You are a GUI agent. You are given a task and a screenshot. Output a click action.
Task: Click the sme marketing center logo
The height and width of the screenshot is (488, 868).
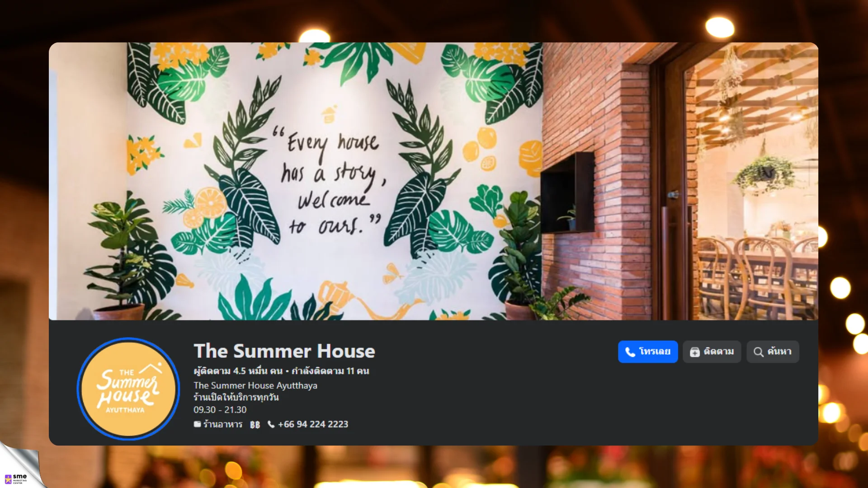pyautogui.click(x=16, y=479)
